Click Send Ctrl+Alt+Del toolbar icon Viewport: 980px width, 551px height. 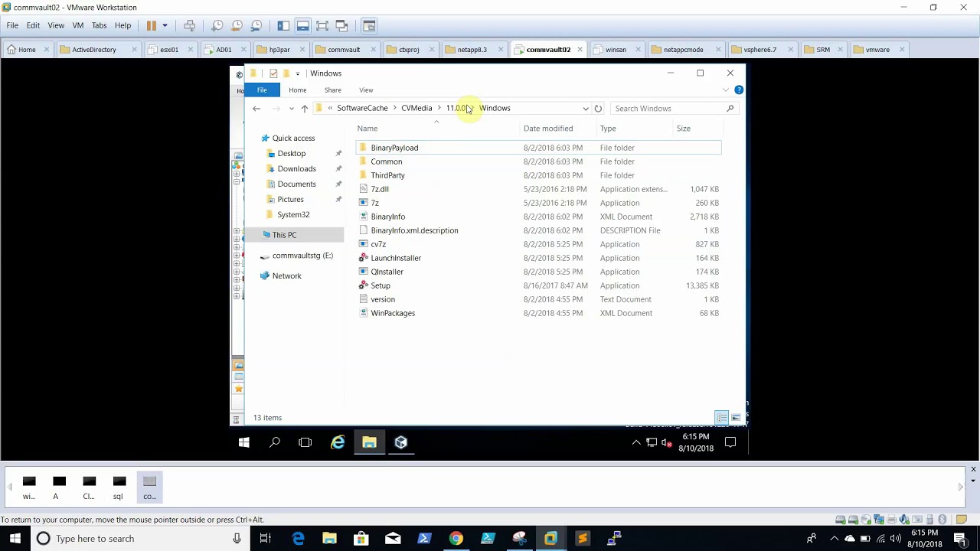click(189, 25)
